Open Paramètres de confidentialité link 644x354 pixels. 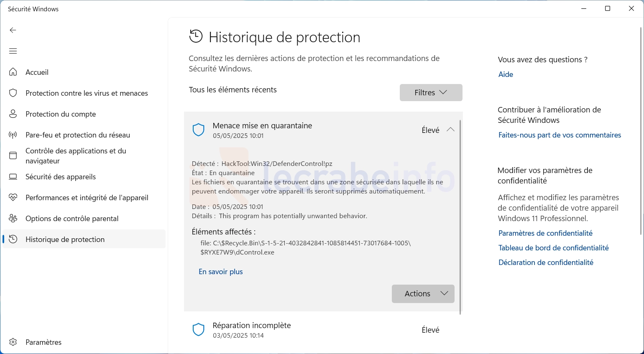point(545,233)
